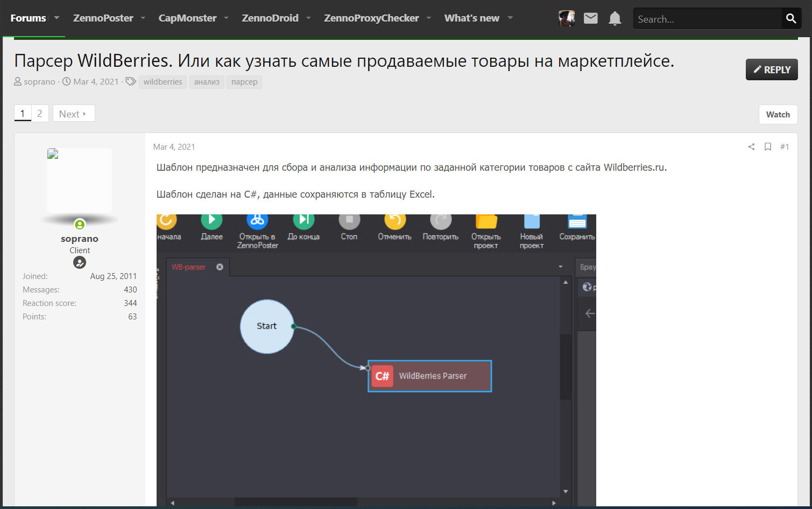Open soprano's avatar image in sidebar

coord(80,180)
